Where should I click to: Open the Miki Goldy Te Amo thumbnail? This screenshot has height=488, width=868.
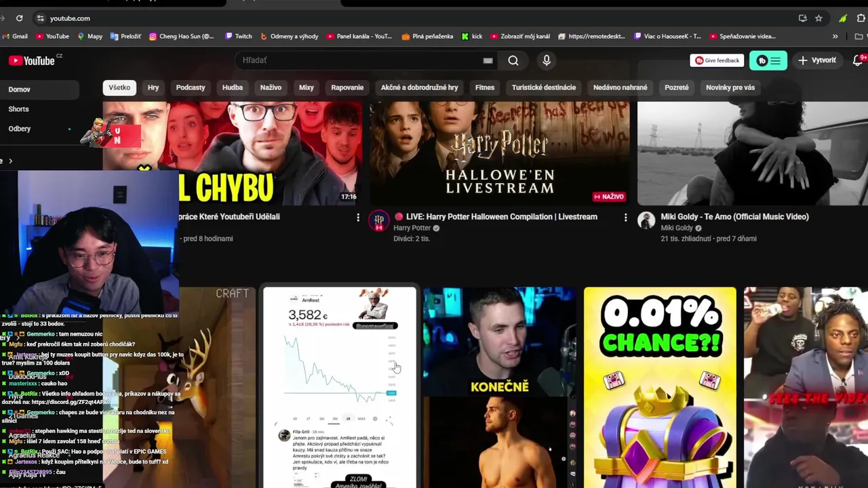coord(753,153)
